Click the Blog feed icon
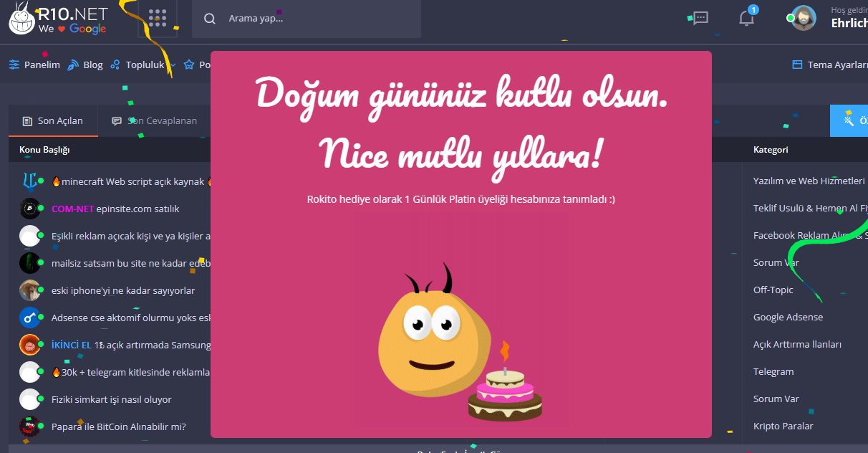 point(73,65)
